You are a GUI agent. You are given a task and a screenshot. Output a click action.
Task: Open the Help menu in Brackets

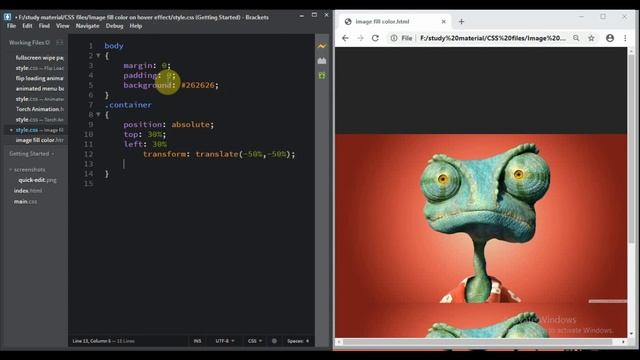pos(136,26)
